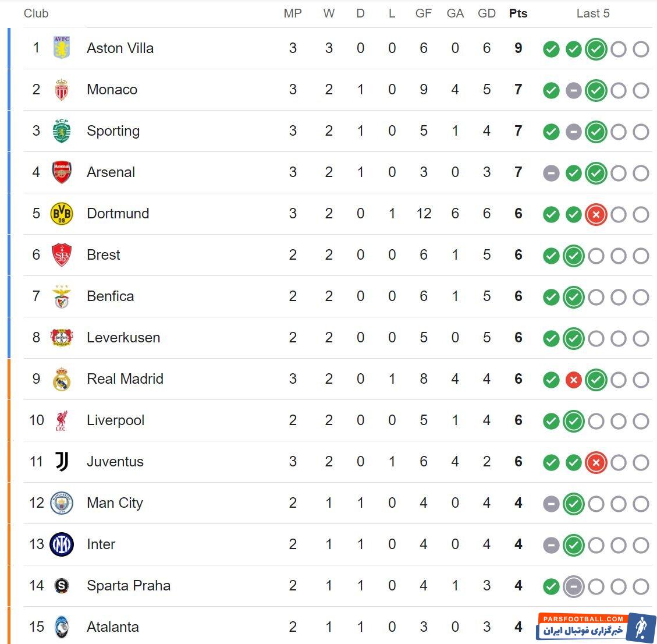
Task: Click the Last 5 column header
Action: click(593, 13)
